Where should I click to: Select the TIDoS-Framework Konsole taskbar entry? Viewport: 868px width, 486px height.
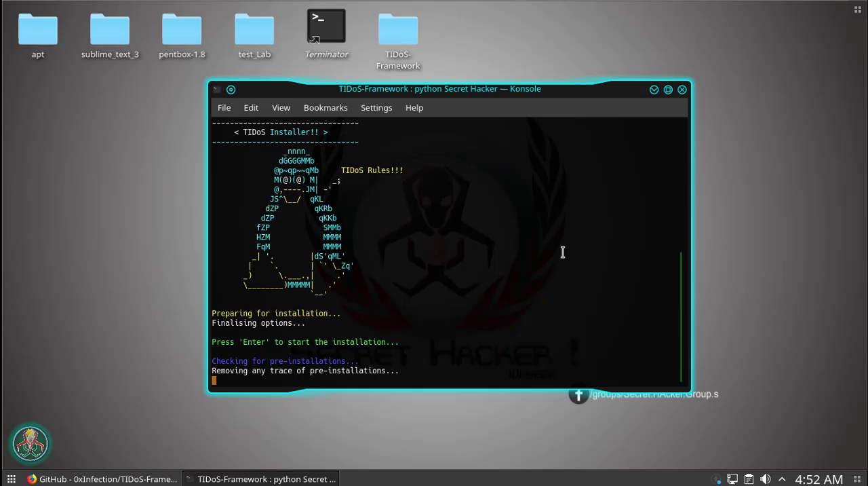pyautogui.click(x=260, y=479)
